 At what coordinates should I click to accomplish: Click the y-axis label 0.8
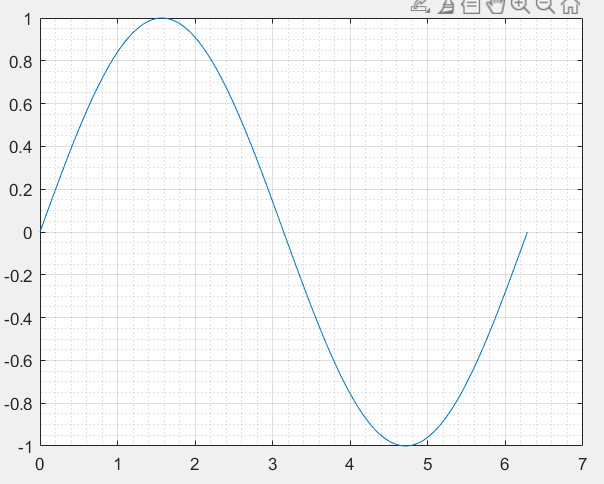(21, 62)
